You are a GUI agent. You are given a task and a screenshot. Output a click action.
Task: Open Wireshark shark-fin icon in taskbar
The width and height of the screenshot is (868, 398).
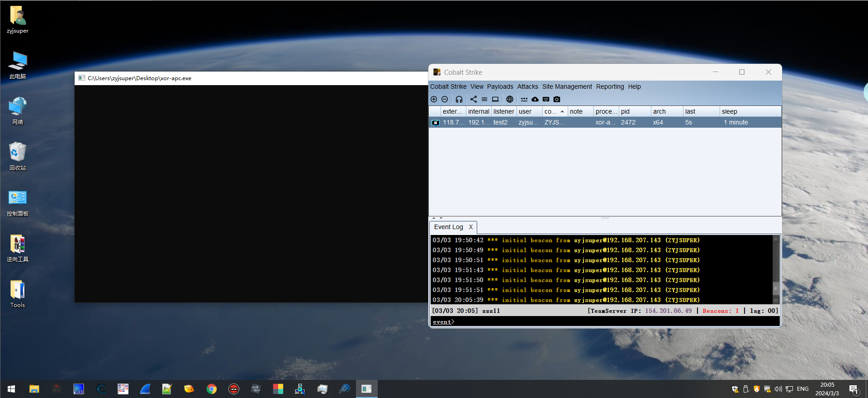coord(145,389)
